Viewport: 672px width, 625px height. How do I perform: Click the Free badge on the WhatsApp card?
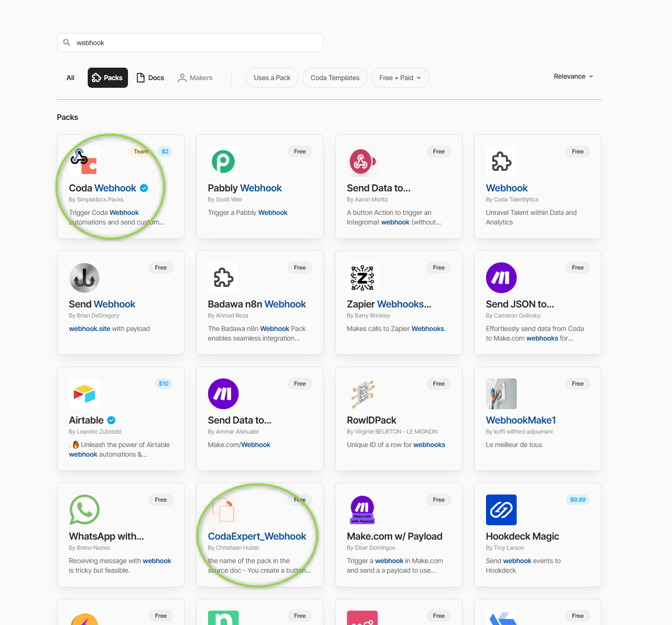(x=161, y=500)
